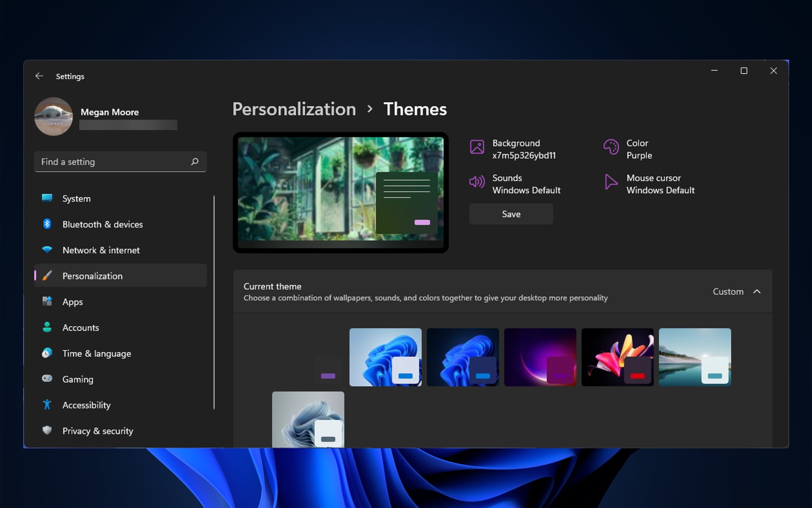The height and width of the screenshot is (508, 812).
Task: Click the search magnifier icon
Action: click(195, 162)
